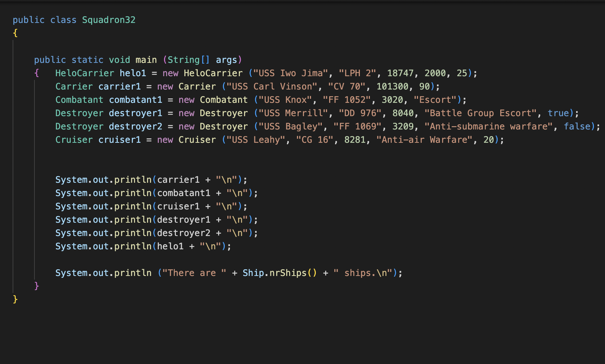The image size is (605, 364).
Task: Click the boolean 'true' in destroyer1 line
Action: 558,113
